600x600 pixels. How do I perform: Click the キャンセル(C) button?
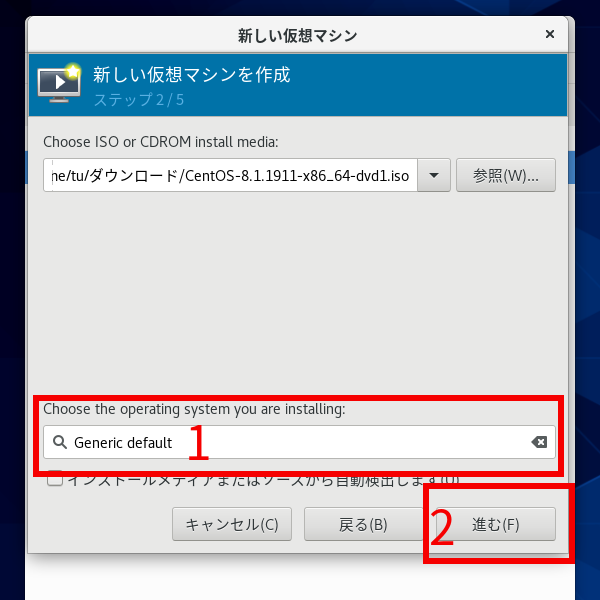pos(232,524)
